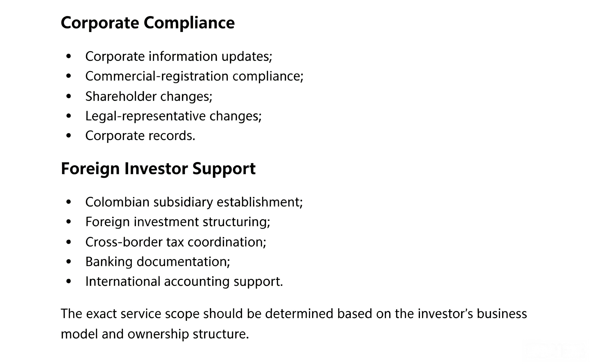
Task: Click the 'Banking documentation' list item
Action: pos(158,262)
